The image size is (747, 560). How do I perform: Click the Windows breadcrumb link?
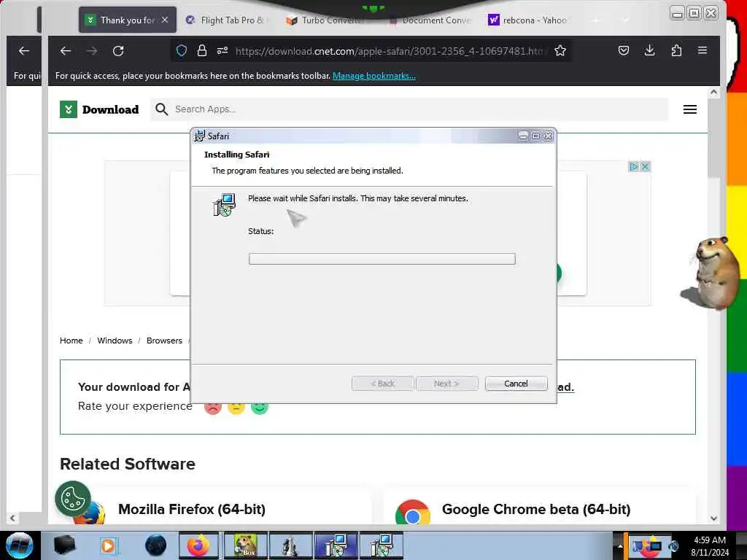[x=115, y=341]
